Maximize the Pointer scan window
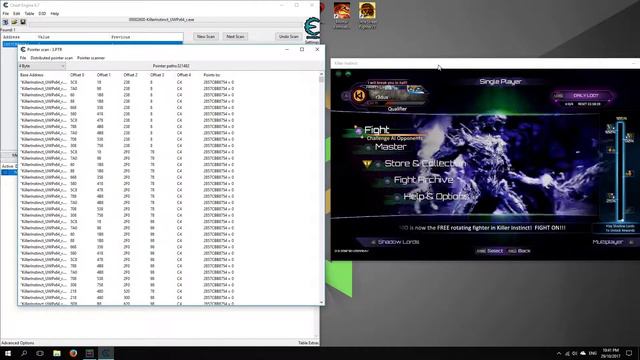Image resolution: width=640 pixels, height=360 pixels. (302, 49)
